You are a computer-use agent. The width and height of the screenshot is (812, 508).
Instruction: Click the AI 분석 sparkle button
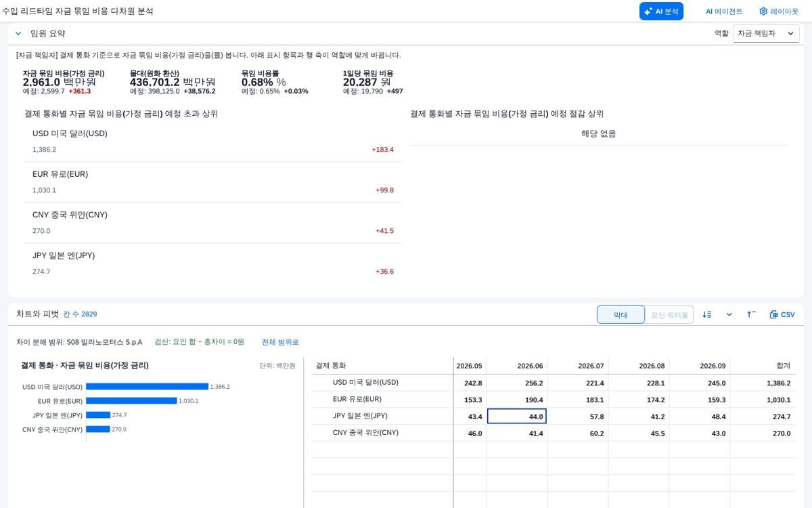[x=661, y=12]
